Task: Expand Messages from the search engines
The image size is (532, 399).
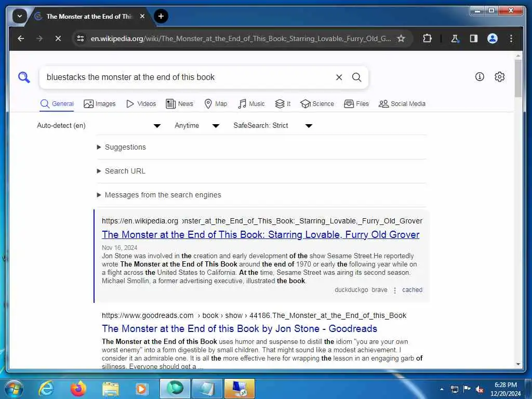Action: (159, 195)
